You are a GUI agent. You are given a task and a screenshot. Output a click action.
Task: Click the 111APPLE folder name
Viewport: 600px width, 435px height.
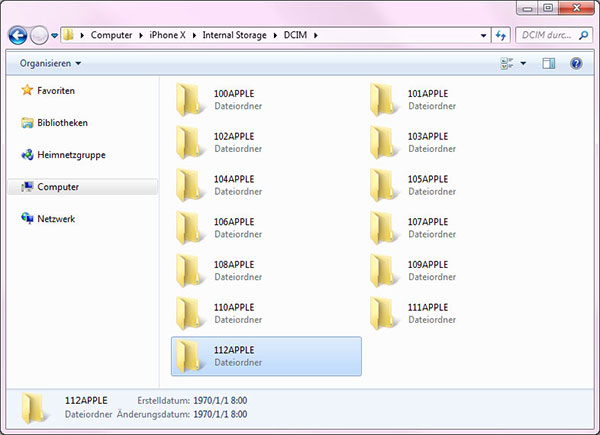(x=428, y=307)
